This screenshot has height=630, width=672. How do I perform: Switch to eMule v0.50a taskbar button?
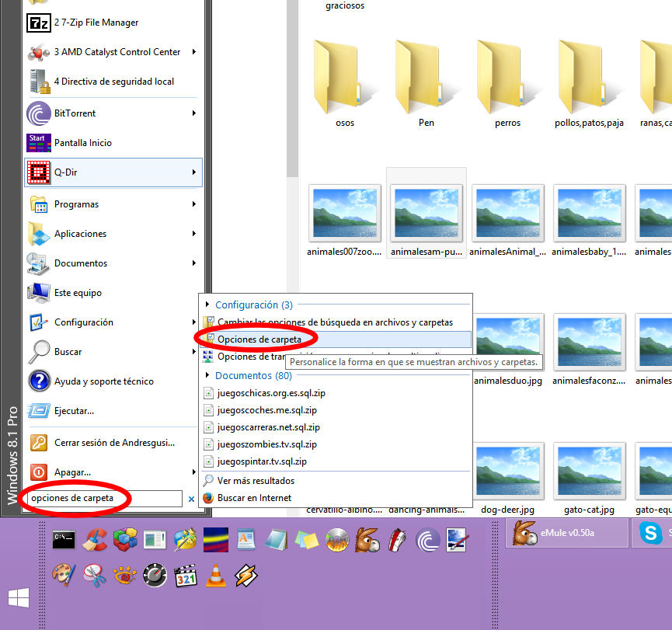point(567,534)
